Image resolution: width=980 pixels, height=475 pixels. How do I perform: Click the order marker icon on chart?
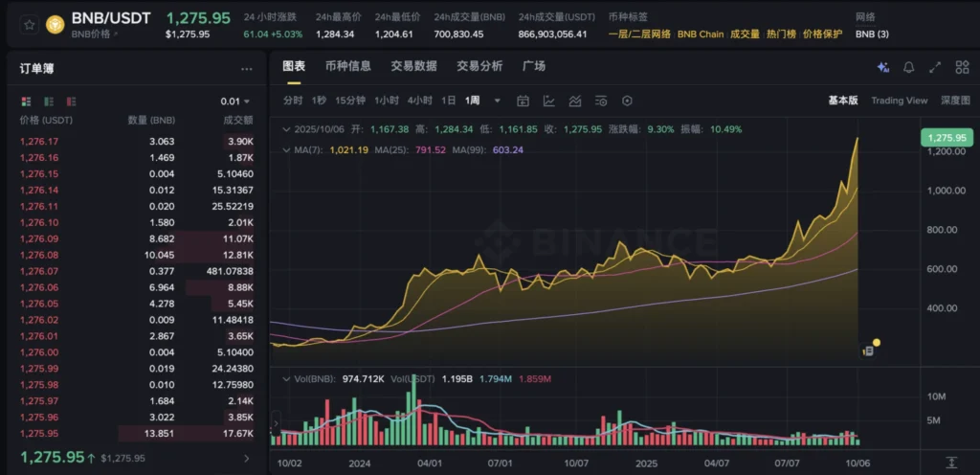click(x=868, y=351)
